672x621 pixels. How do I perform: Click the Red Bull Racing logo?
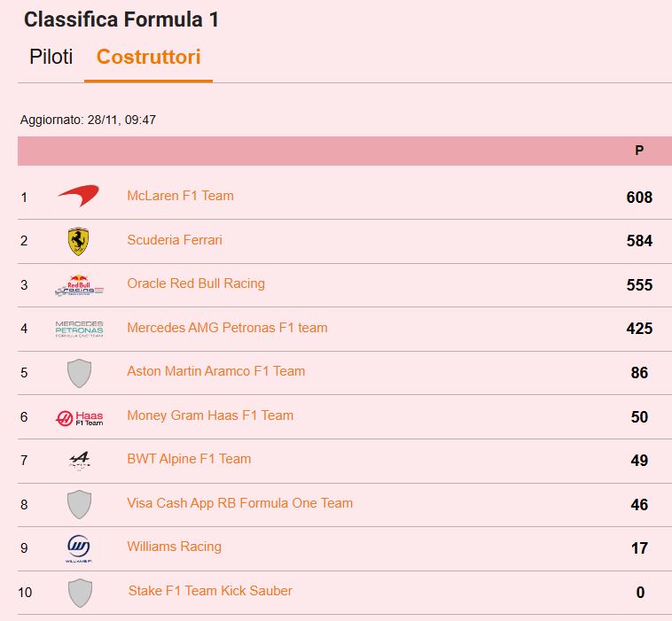[79, 285]
